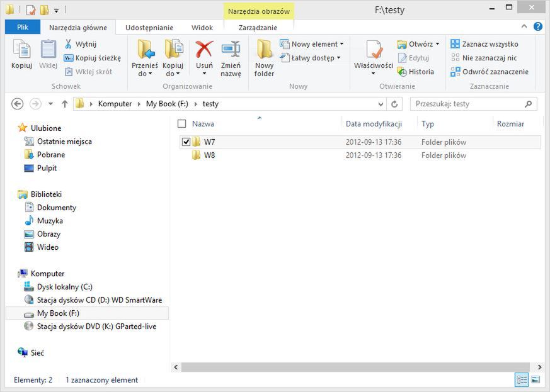Viewport: 550px width, 392px height.
Task: Click the horizontal scrollbar track
Action: pyautogui.click(x=355, y=367)
